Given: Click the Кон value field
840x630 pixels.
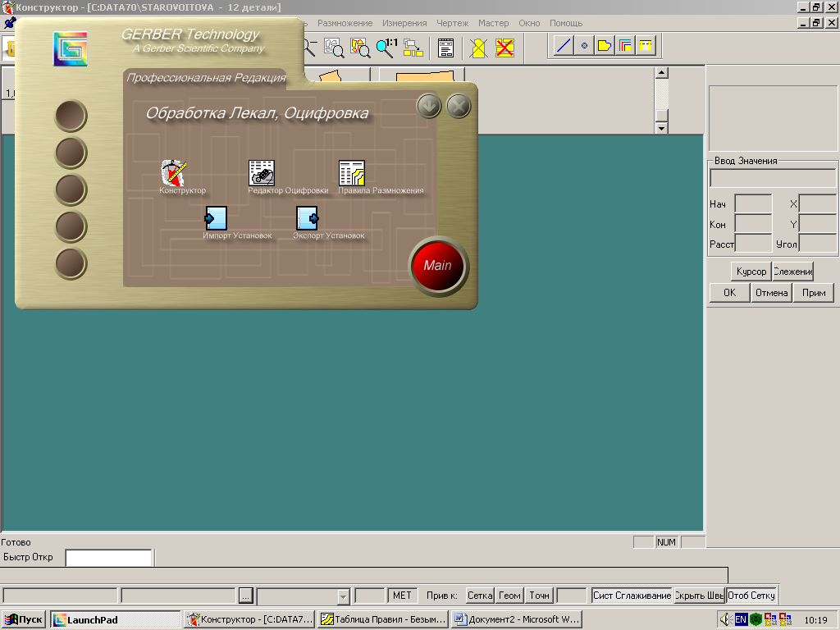Looking at the screenshot, I should coord(753,223).
